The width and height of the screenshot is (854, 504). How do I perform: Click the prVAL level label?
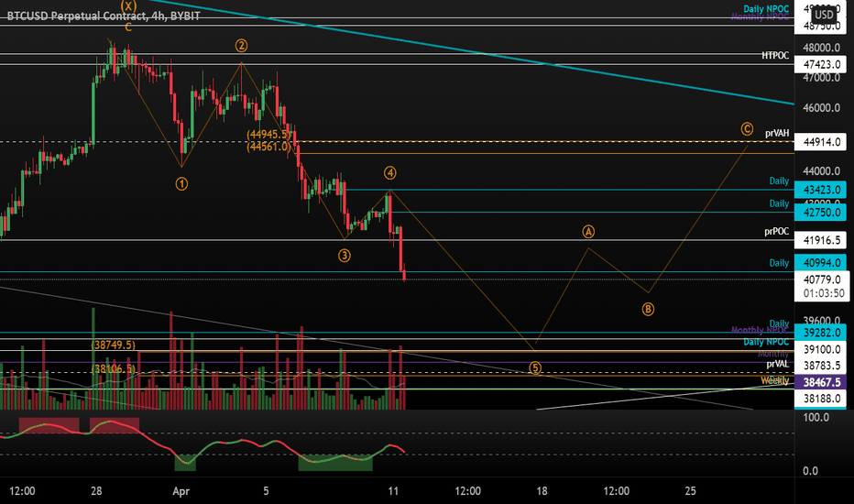(778, 364)
